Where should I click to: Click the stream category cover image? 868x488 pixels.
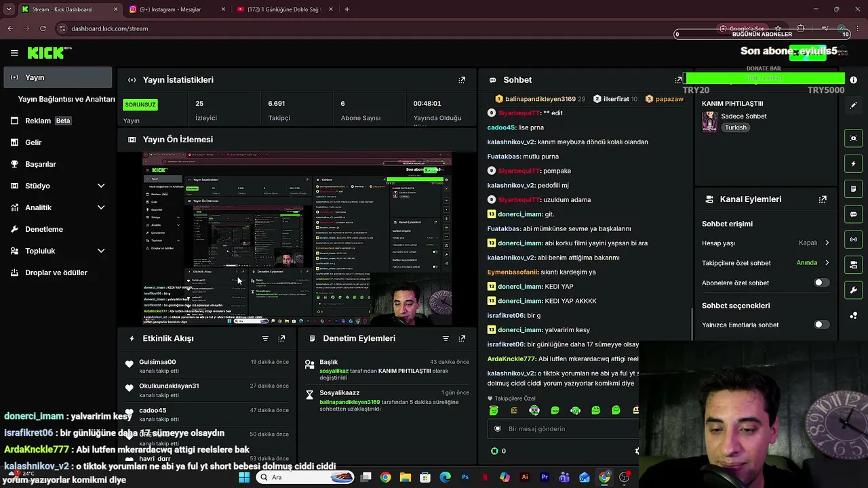click(709, 121)
